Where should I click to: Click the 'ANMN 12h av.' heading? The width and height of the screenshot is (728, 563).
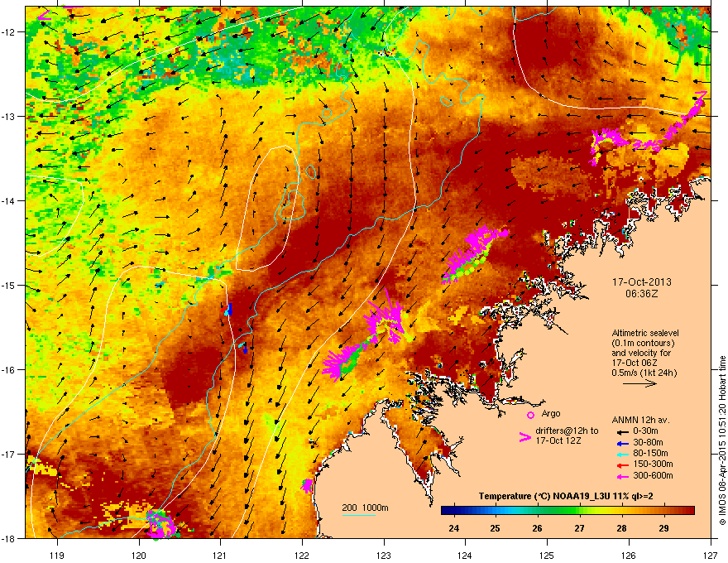tap(640, 420)
